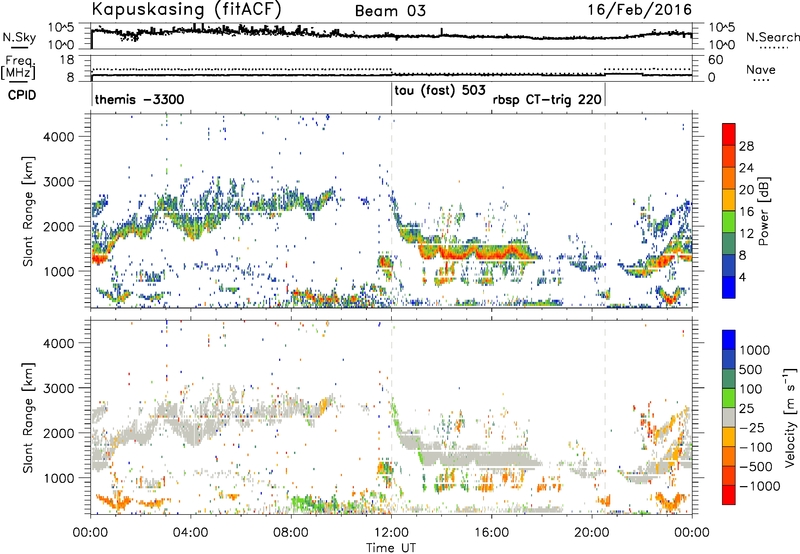Click the '20:00' time axis tick label

(592, 533)
